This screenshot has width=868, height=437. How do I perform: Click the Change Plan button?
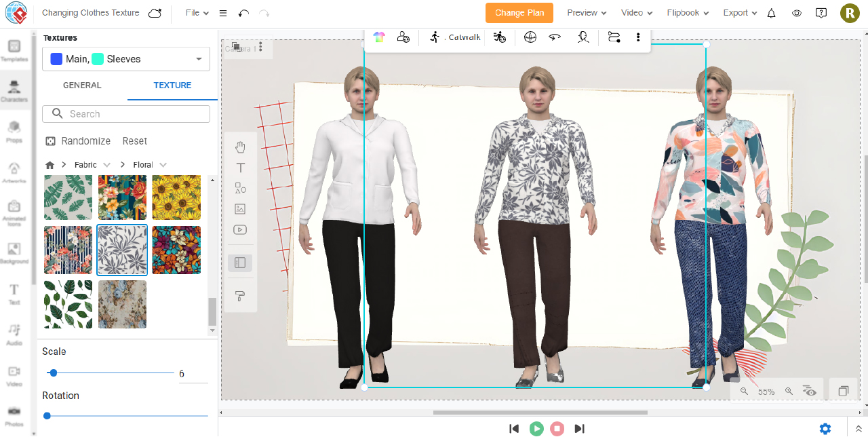click(519, 12)
